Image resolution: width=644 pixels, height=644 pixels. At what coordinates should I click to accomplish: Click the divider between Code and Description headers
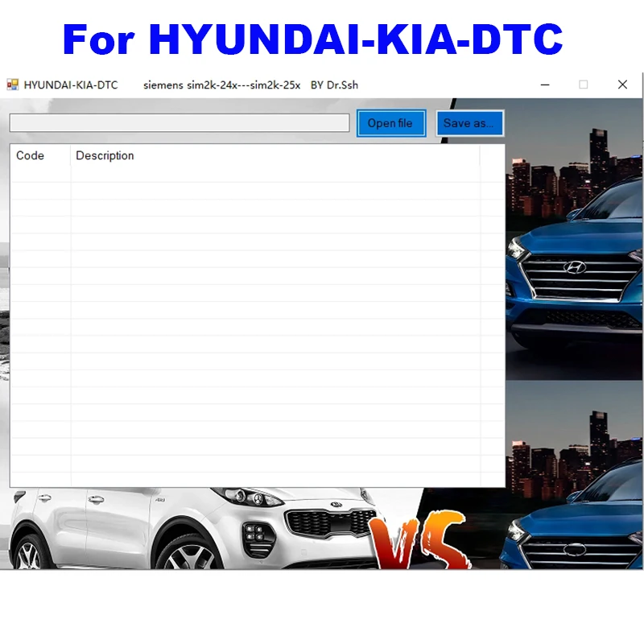(71, 155)
